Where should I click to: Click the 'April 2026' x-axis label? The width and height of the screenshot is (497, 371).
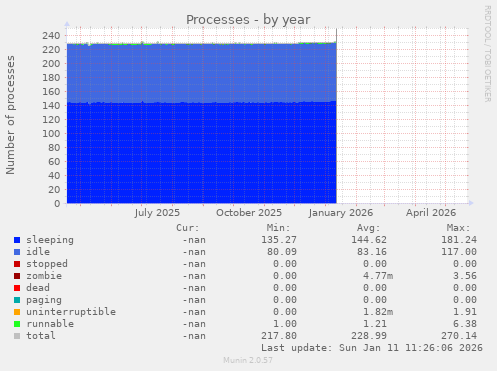point(431,213)
